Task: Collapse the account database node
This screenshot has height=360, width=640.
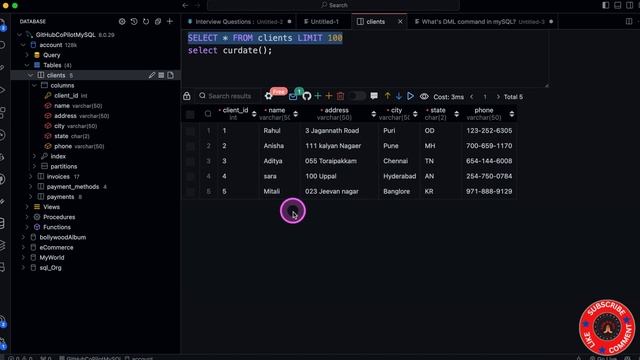Action: (23, 45)
